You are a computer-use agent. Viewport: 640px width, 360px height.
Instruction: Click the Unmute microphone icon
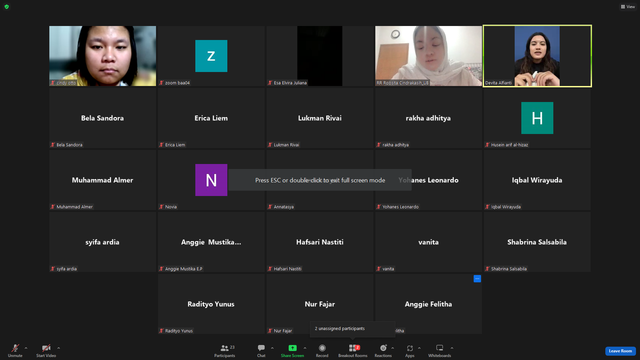15,348
